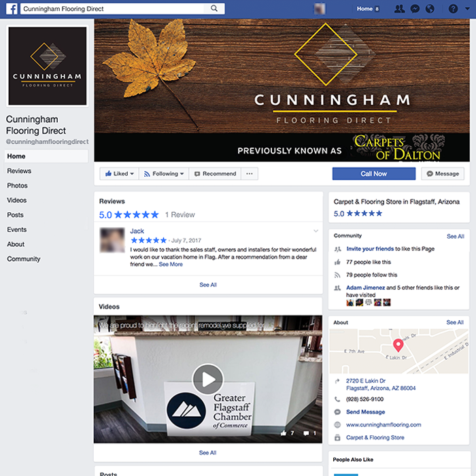The width and height of the screenshot is (476, 476).
Task: Click the video like thumbs-up icon
Action: pos(284,433)
